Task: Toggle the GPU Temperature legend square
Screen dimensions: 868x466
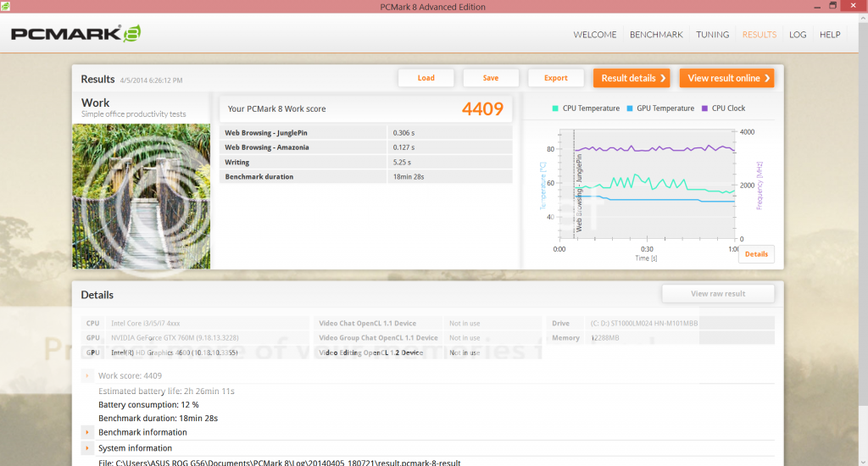Action: pos(630,108)
